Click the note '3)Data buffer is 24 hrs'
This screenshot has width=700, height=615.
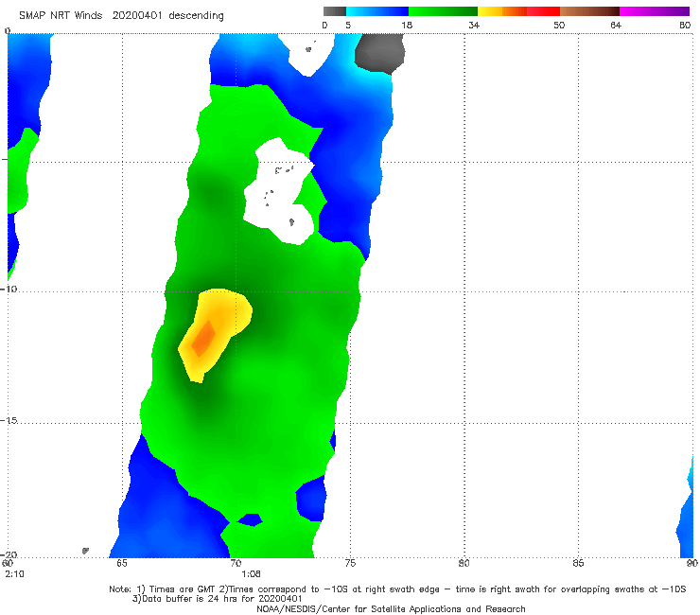217,599
